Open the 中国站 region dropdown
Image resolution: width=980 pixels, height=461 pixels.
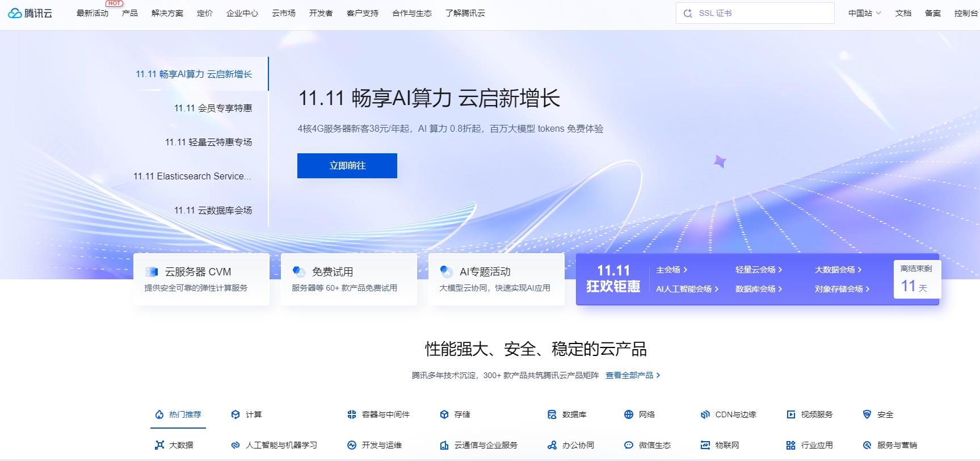click(x=864, y=13)
